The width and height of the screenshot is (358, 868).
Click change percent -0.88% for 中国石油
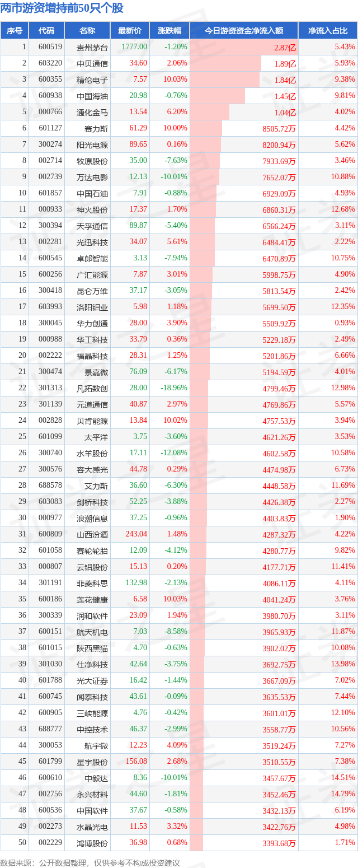pos(176,193)
